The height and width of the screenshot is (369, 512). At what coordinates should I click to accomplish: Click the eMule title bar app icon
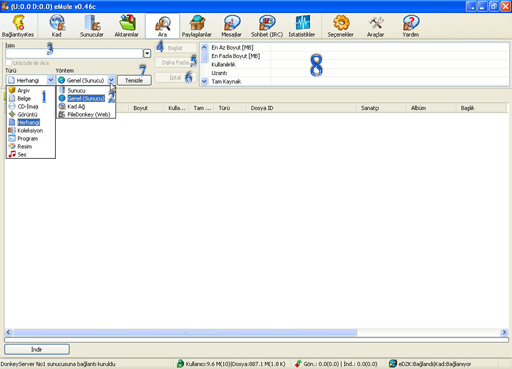(x=5, y=6)
